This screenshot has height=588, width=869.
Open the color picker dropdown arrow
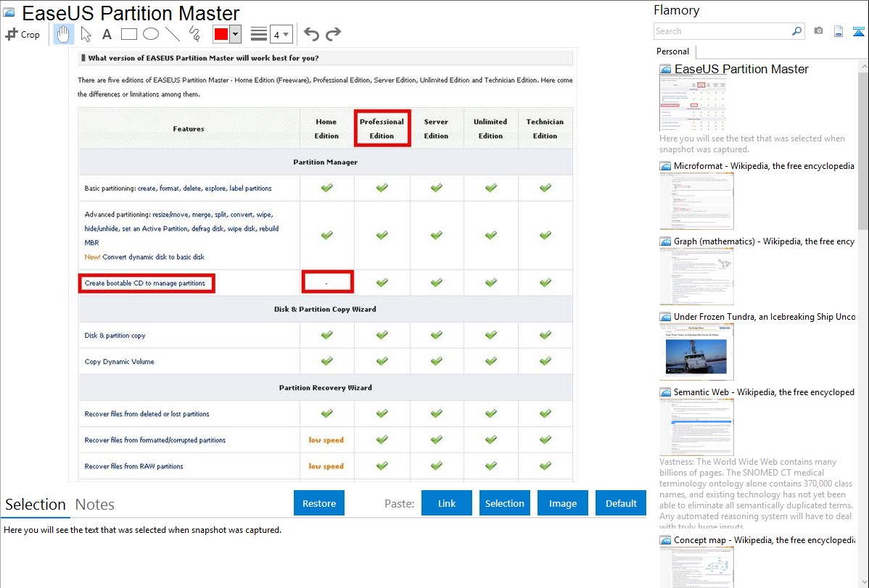[x=235, y=34]
